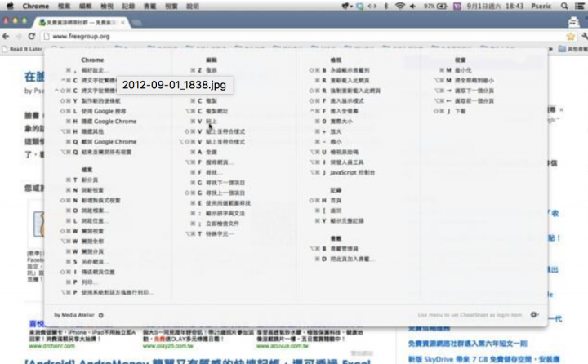Screen dimensions: 588x364
Task: Click the Wi-Fi status icon
Action: point(400,6)
